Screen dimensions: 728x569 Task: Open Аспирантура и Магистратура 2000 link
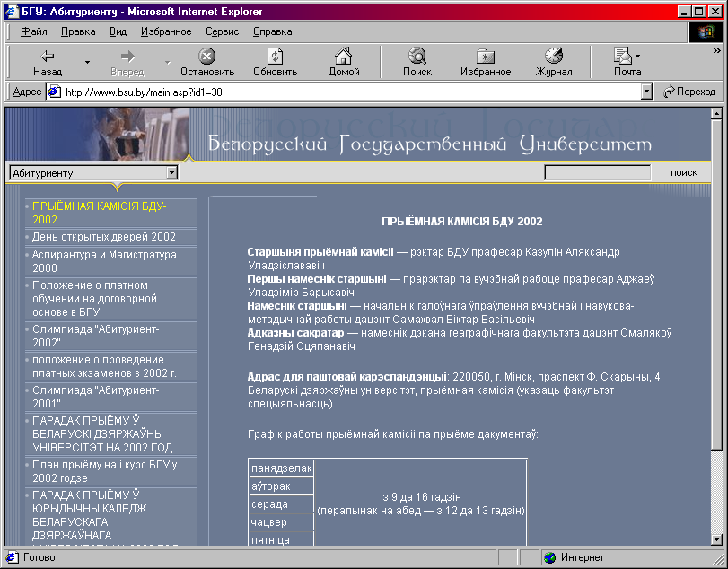point(104,261)
